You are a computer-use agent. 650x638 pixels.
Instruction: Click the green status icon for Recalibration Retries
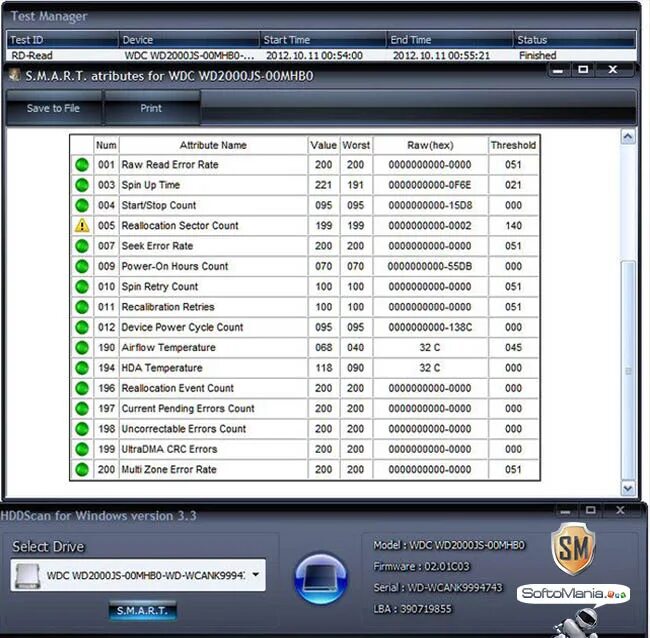click(82, 307)
